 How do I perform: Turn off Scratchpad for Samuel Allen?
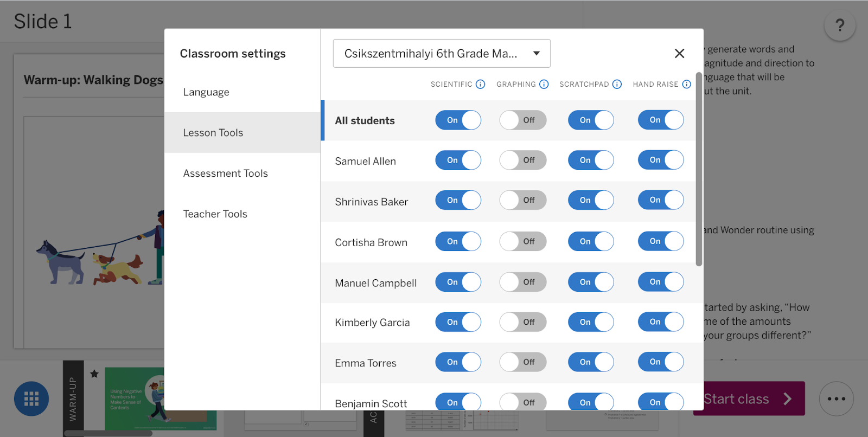pyautogui.click(x=591, y=160)
